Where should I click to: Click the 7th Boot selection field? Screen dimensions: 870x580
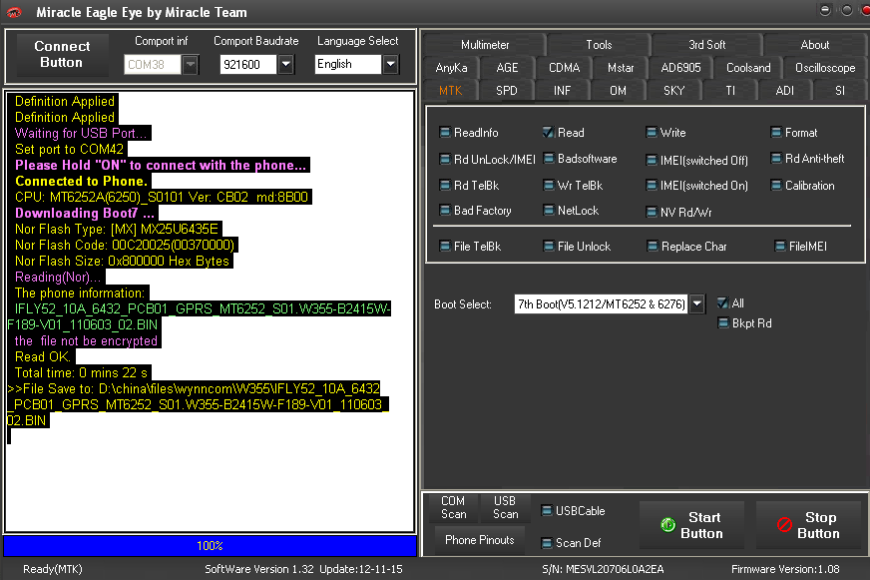coord(601,304)
